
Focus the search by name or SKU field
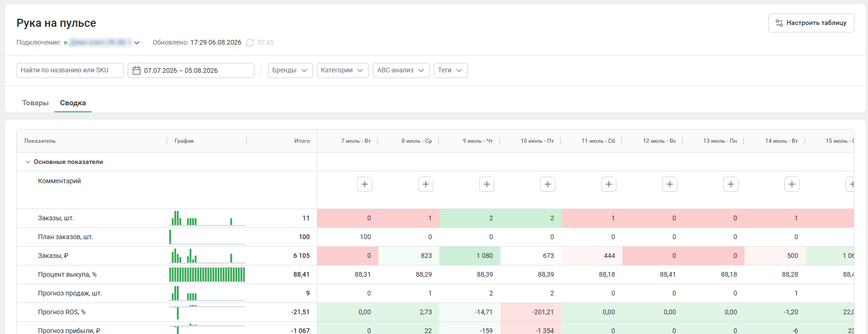70,70
